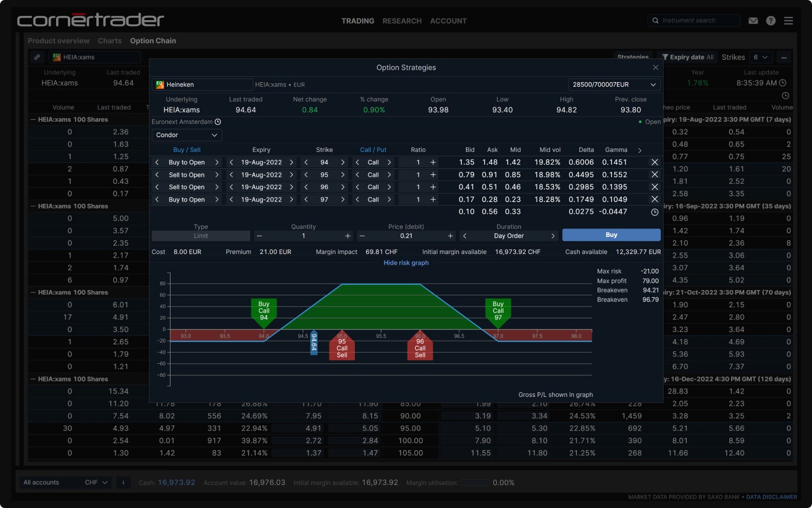
Task: Open the Condor strategy dropdown
Action: pyautogui.click(x=187, y=135)
